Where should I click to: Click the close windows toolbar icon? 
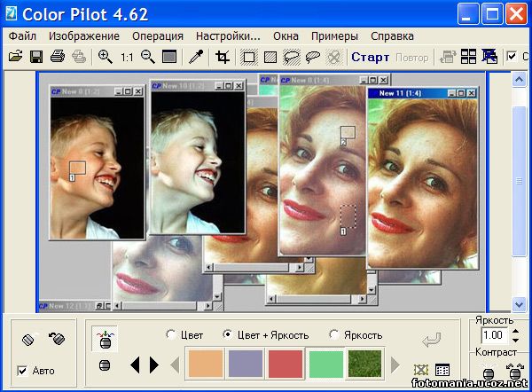tap(489, 57)
